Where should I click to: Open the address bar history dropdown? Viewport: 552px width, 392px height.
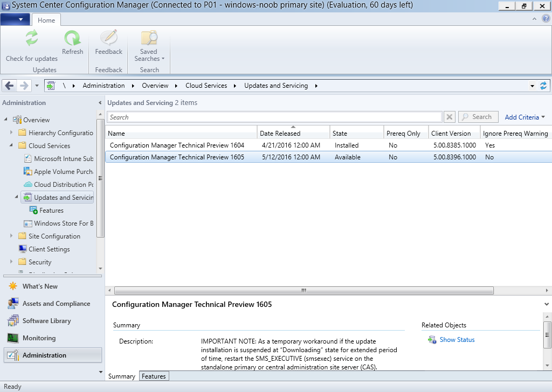tap(532, 86)
